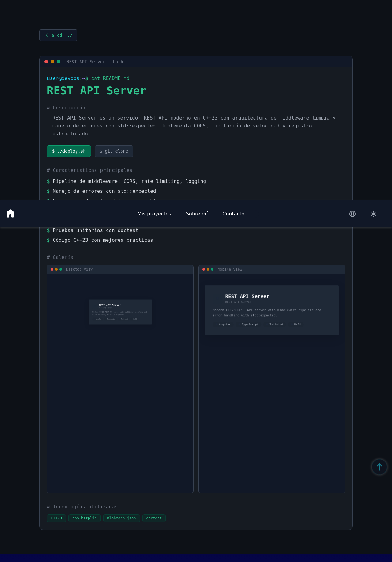Select the nlohmann-json technology tag
This screenshot has width=392, height=562.
(x=122, y=518)
